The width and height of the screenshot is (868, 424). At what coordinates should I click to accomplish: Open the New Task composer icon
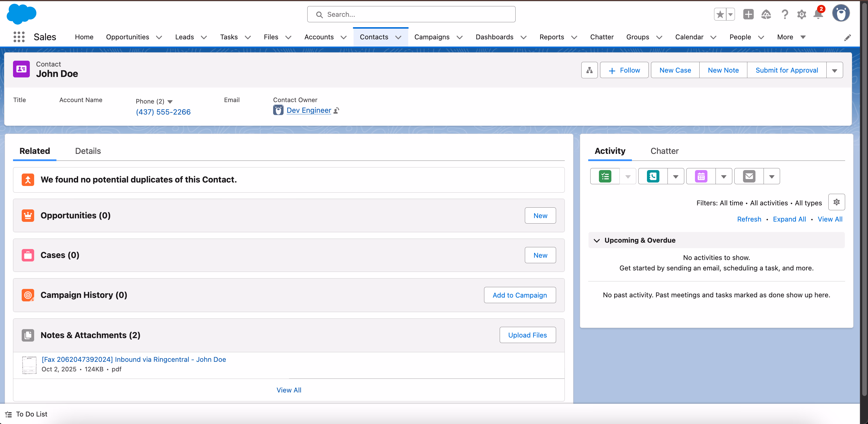[605, 176]
